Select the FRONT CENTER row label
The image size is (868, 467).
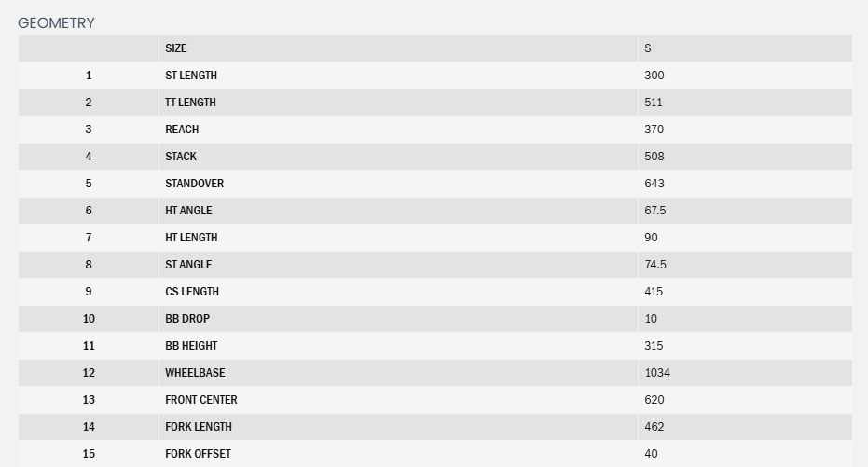(x=201, y=400)
